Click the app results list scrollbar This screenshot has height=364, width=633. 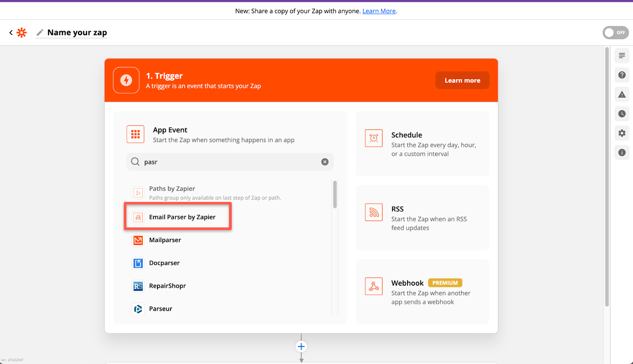click(335, 194)
